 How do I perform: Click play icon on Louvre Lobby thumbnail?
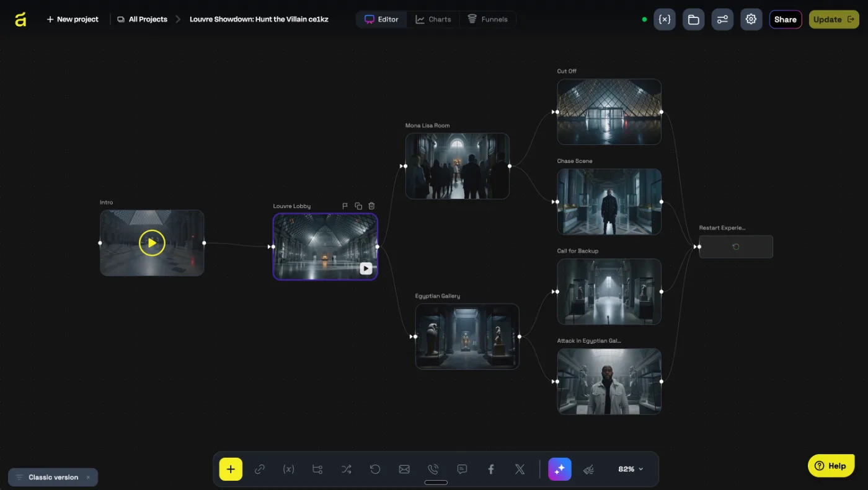[366, 268]
